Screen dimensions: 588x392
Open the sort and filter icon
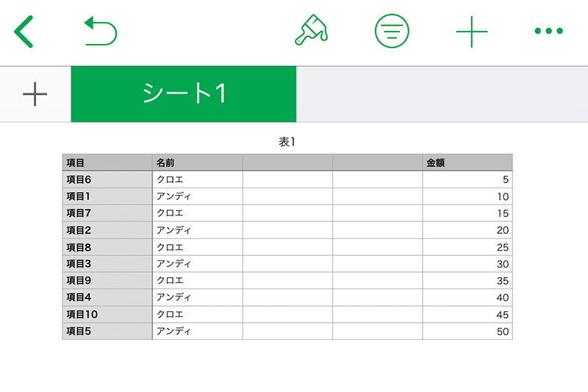pyautogui.click(x=392, y=31)
